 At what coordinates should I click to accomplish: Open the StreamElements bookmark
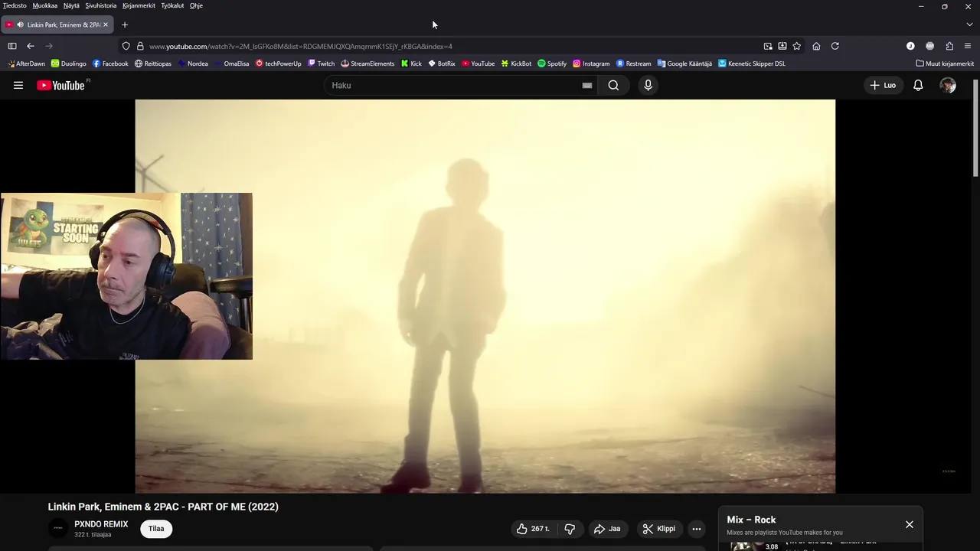click(x=367, y=64)
